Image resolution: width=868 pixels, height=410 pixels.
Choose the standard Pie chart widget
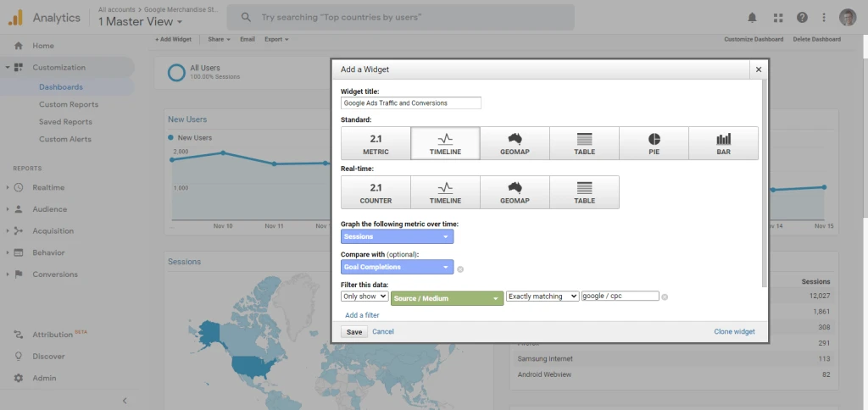coord(654,143)
